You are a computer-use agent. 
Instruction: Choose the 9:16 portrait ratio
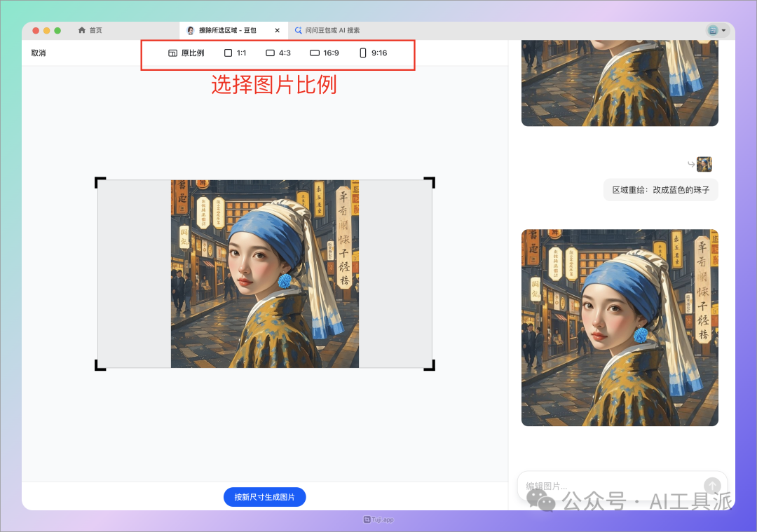tap(373, 53)
